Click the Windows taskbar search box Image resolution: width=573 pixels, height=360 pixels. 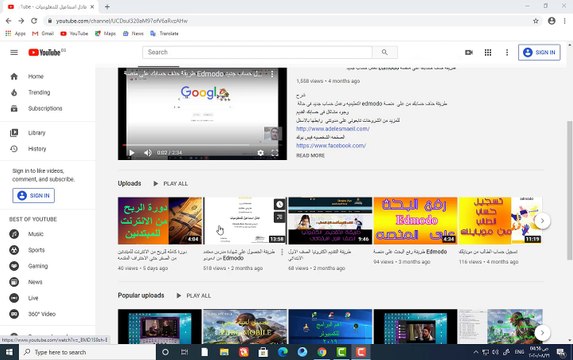(87, 352)
